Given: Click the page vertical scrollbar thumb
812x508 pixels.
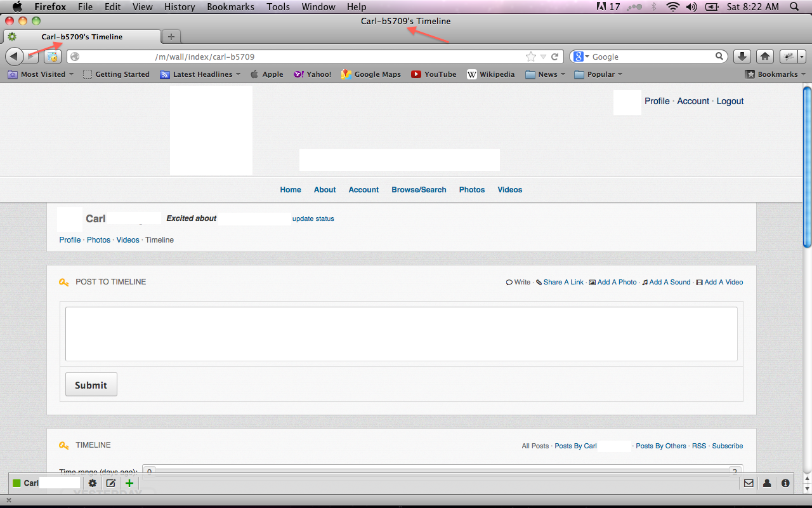Looking at the screenshot, I should pyautogui.click(x=807, y=166).
